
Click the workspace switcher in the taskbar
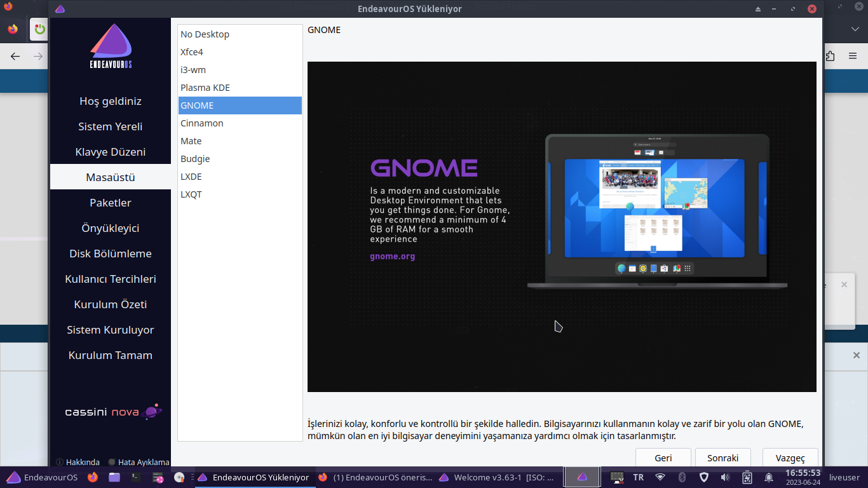[x=582, y=477]
